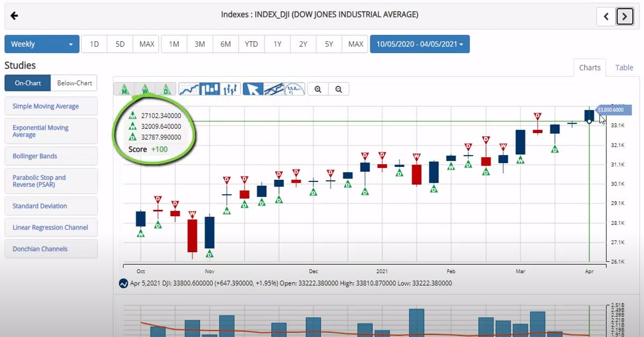The width and height of the screenshot is (644, 337).
Task: Open the Fibonacci tool
Action: (x=295, y=89)
